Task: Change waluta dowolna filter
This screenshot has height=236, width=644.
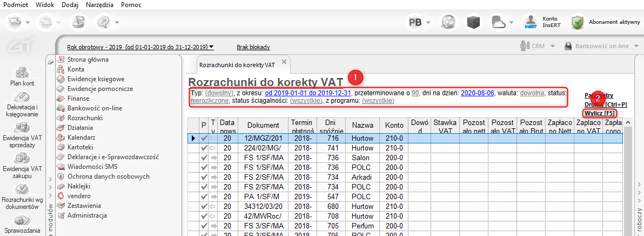Action: pos(532,93)
